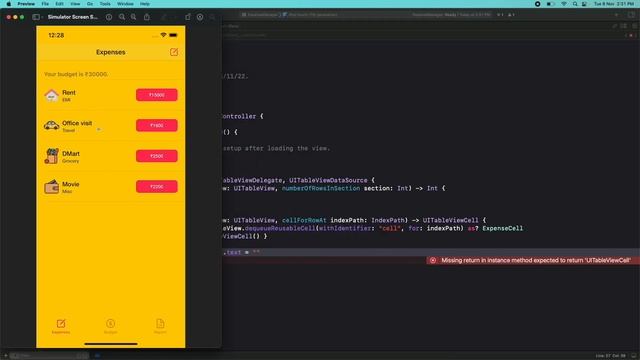Open the sidebar view options chevron
This screenshot has height=360, width=640.
coord(42,17)
